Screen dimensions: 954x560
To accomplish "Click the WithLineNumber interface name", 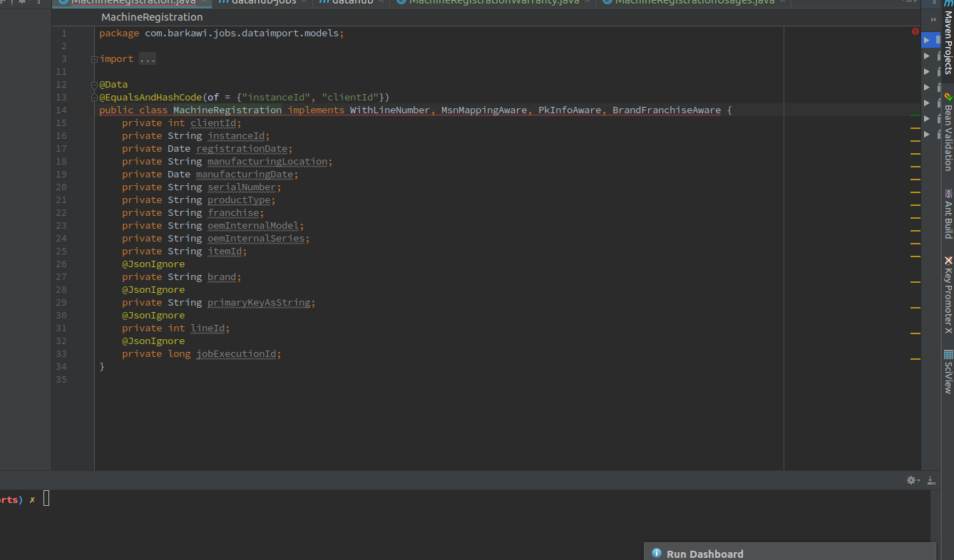I will tap(390, 110).
